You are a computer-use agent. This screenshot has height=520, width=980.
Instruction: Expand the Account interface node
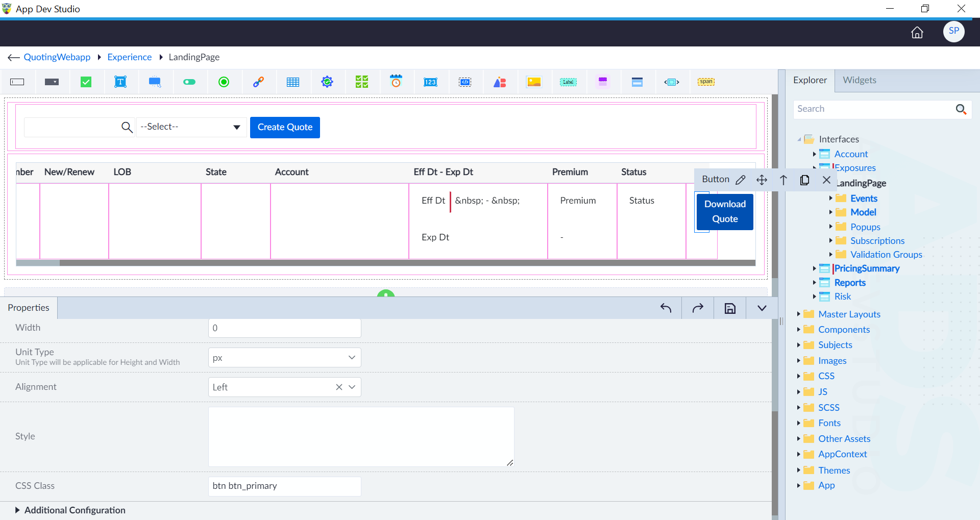pyautogui.click(x=815, y=154)
